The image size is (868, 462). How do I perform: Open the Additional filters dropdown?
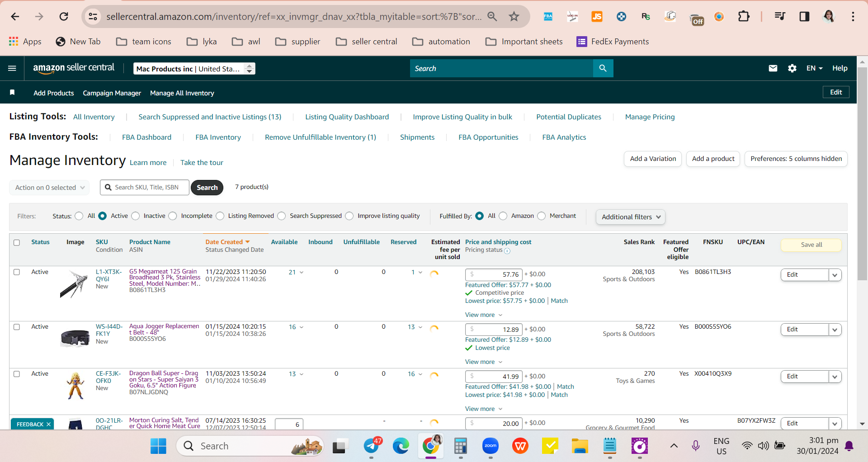point(630,217)
